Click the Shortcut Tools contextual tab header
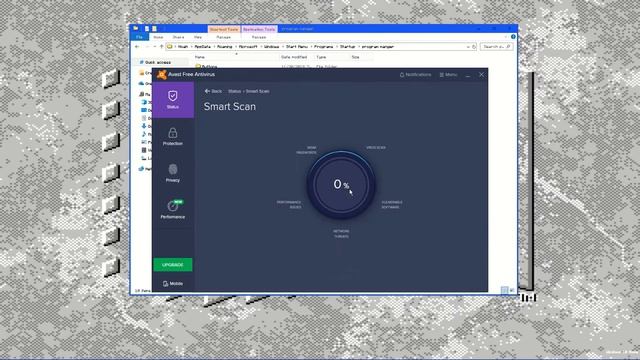640x360 pixels. coord(224,29)
